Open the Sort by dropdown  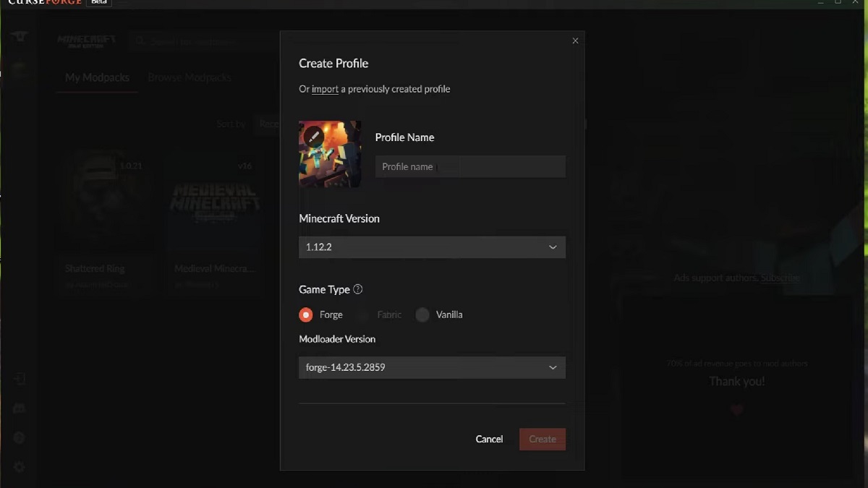(268, 124)
